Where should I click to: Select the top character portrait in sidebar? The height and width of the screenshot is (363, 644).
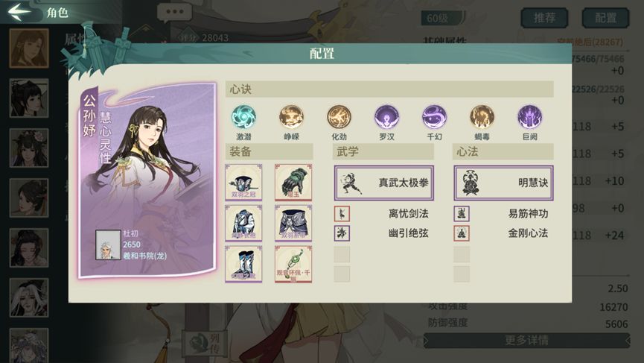29,48
